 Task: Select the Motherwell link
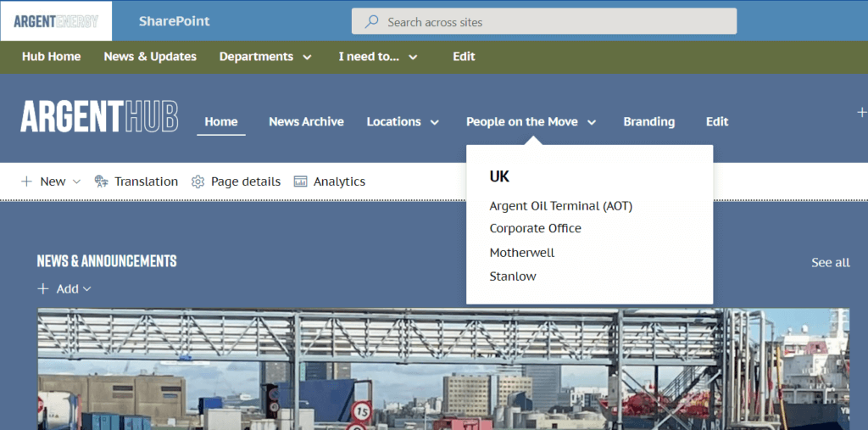pyautogui.click(x=522, y=253)
